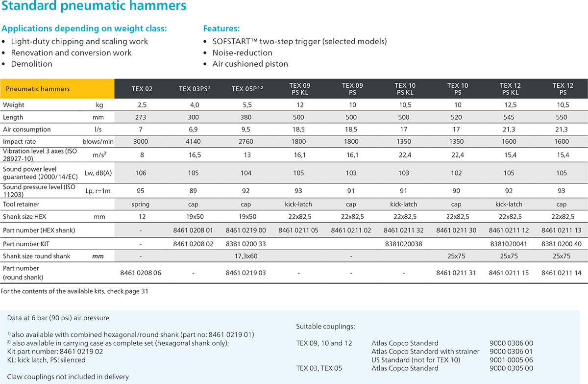Click coupling part number "9000 0306 00"

coord(512,343)
